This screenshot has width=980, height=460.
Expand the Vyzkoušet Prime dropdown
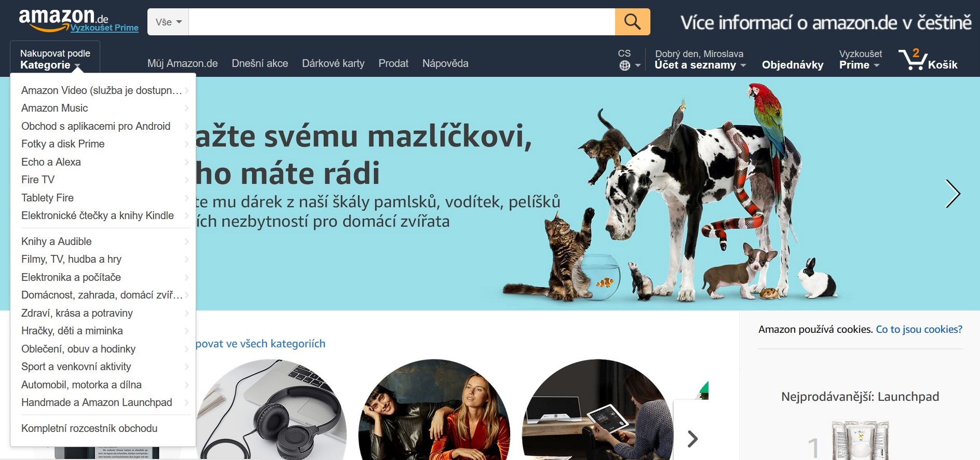point(860,59)
